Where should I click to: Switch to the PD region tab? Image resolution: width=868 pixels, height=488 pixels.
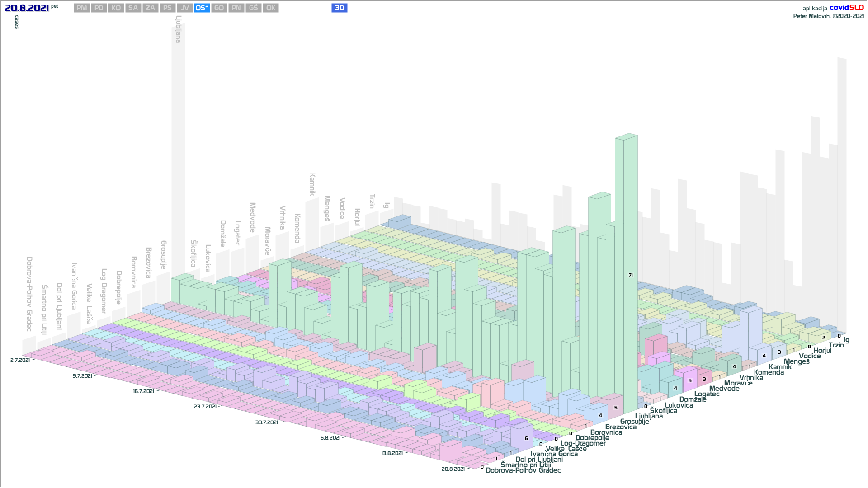tap(99, 8)
